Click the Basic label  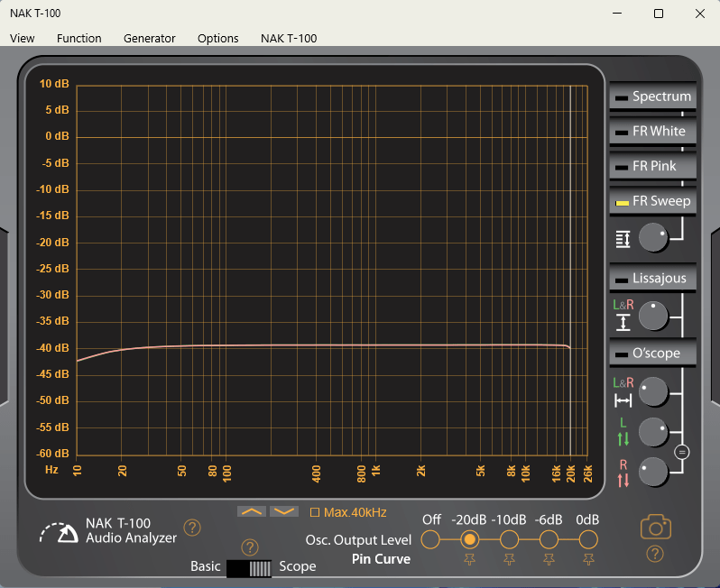pyautogui.click(x=205, y=566)
